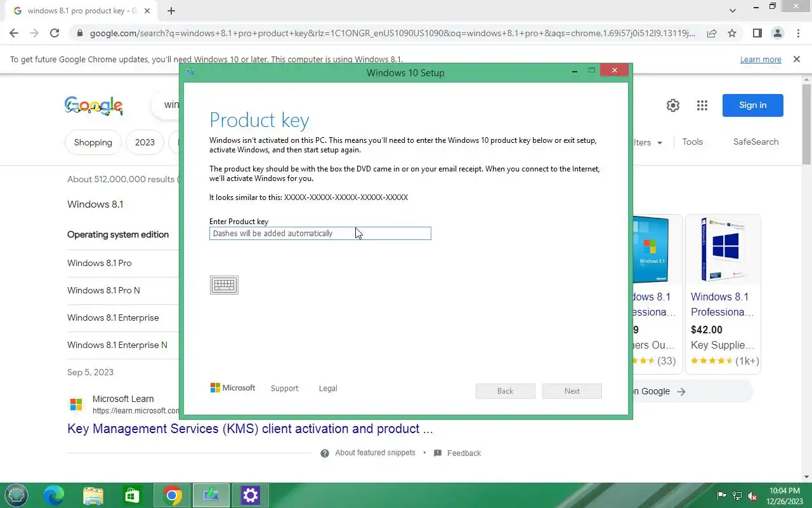The width and height of the screenshot is (812, 508).
Task: Click the Back button in Windows 10 Setup
Action: tap(506, 391)
